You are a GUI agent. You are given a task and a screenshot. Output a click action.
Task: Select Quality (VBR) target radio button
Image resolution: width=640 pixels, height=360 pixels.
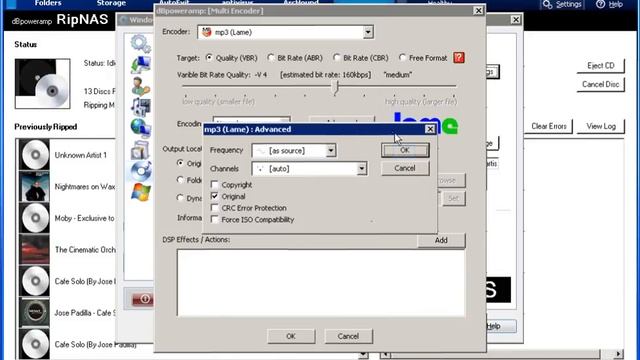coord(209,58)
